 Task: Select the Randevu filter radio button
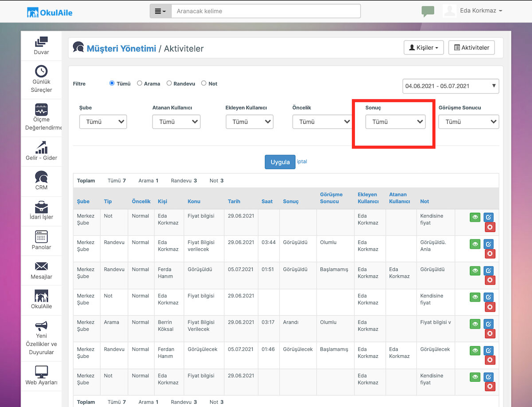pos(169,83)
